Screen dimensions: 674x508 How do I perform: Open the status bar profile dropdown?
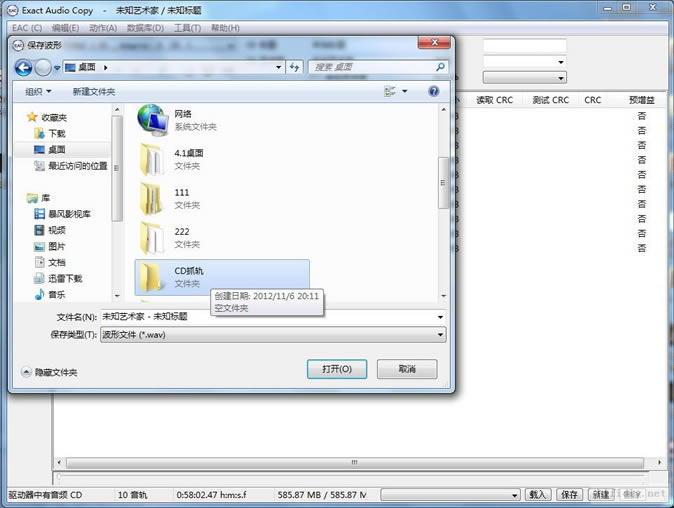[450, 495]
